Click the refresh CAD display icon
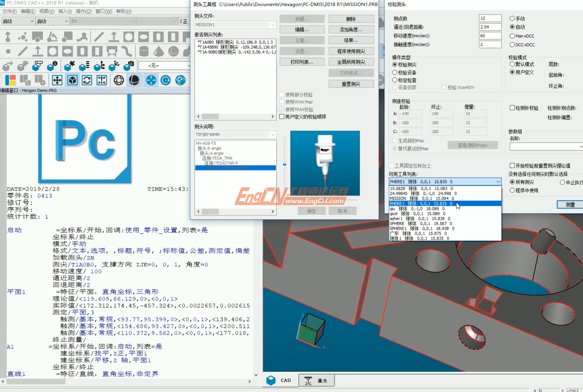Image resolution: width=583 pixels, height=392 pixels. (x=87, y=80)
